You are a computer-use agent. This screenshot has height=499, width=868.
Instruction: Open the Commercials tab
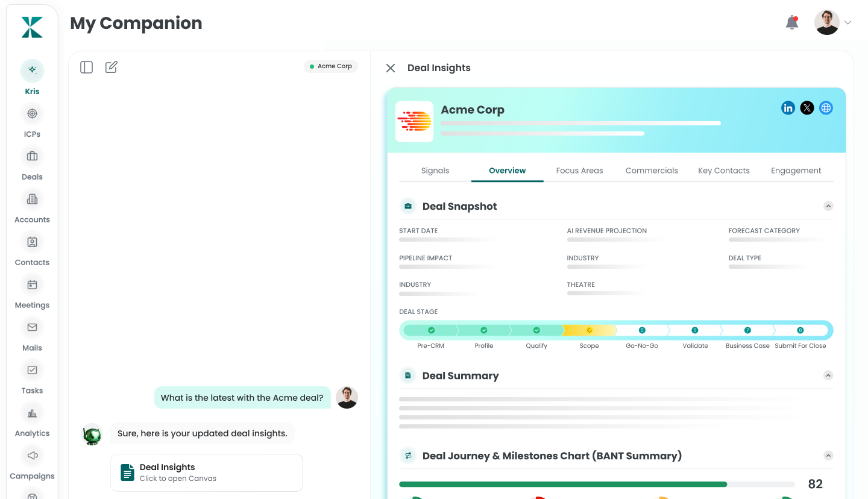pos(652,171)
